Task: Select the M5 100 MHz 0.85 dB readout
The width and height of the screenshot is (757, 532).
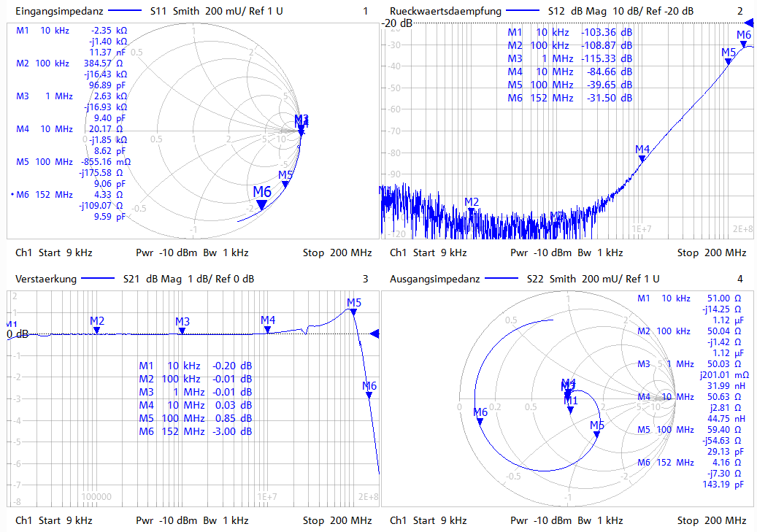Action: (196, 418)
